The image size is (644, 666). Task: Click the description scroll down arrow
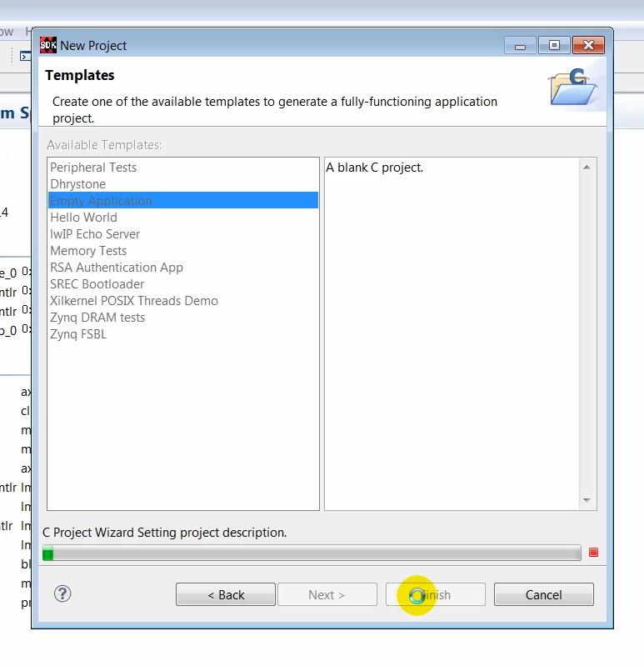tap(587, 500)
